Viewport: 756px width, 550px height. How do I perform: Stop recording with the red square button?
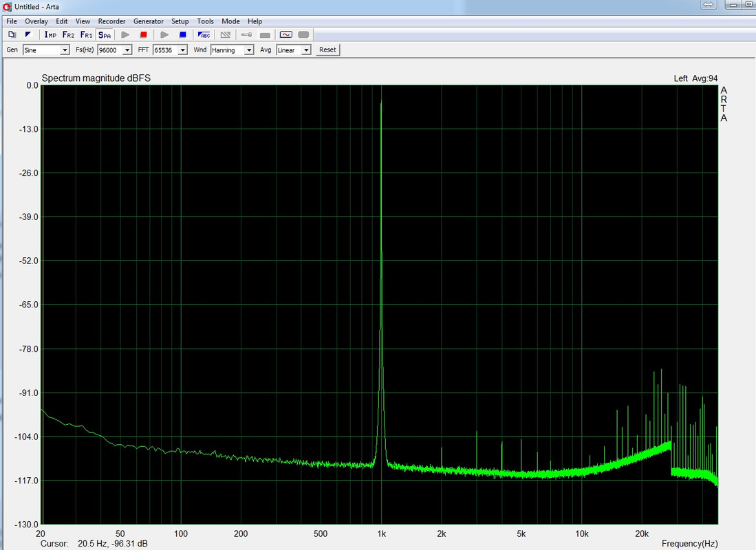143,34
